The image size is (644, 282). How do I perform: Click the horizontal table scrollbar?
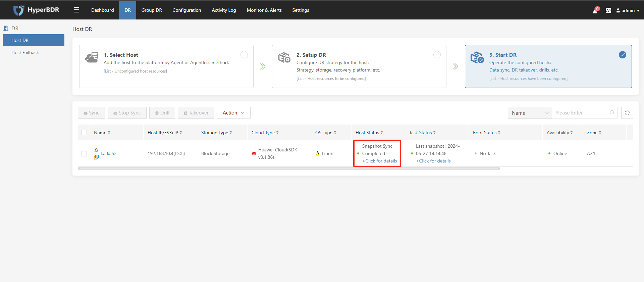pyautogui.click(x=289, y=169)
